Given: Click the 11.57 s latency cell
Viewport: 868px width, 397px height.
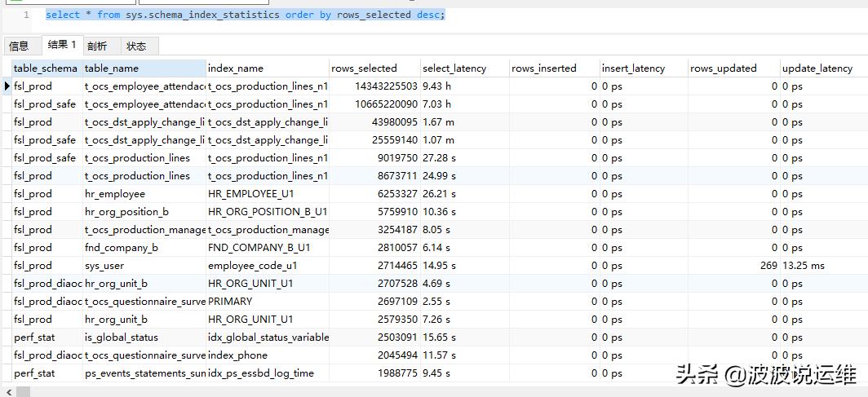Looking at the screenshot, I should (x=465, y=355).
